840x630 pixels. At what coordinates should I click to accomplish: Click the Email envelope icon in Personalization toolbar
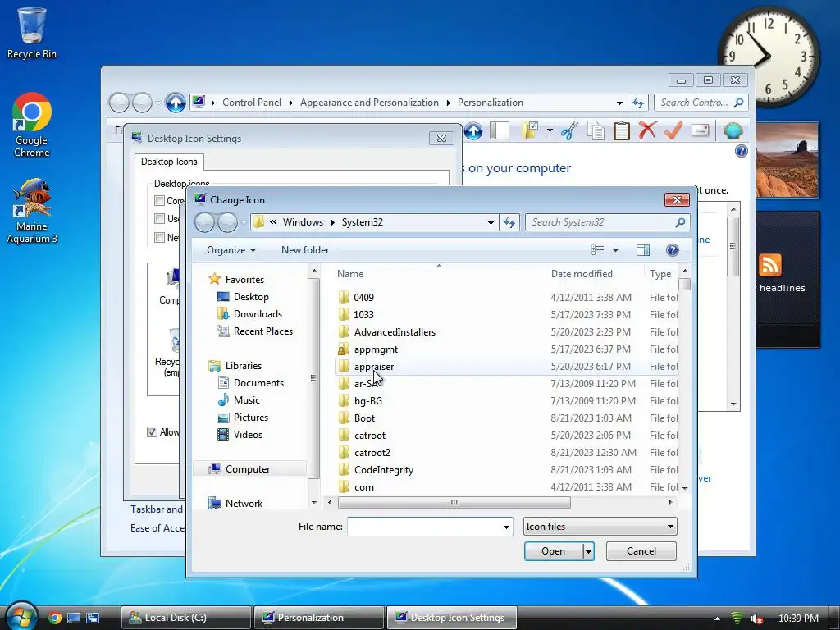tap(700, 130)
